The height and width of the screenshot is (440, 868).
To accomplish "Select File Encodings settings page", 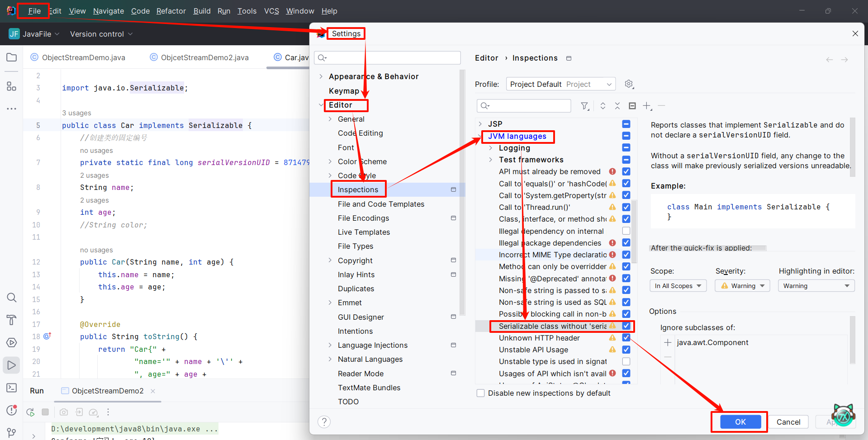I will (x=363, y=218).
